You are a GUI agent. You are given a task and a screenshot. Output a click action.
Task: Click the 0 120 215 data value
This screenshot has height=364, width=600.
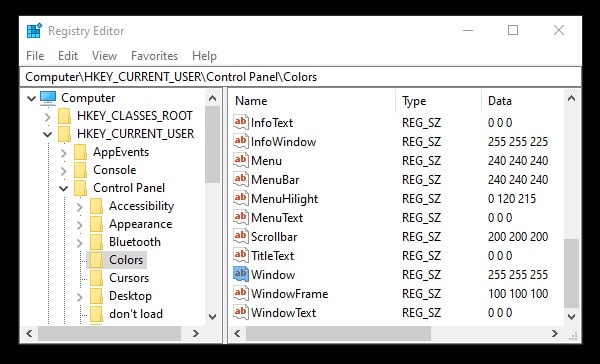coord(512,199)
